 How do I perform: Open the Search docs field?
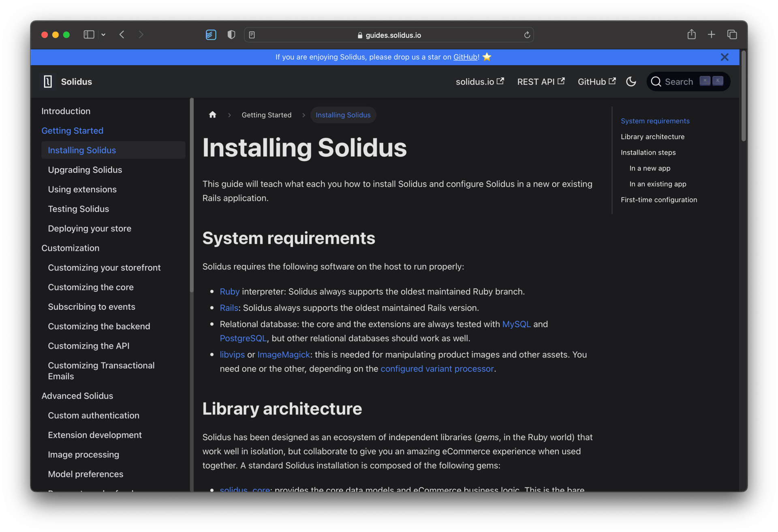click(x=688, y=82)
